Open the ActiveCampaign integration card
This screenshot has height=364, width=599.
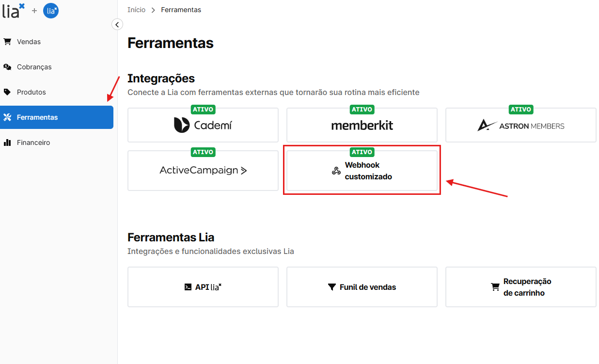[203, 171]
